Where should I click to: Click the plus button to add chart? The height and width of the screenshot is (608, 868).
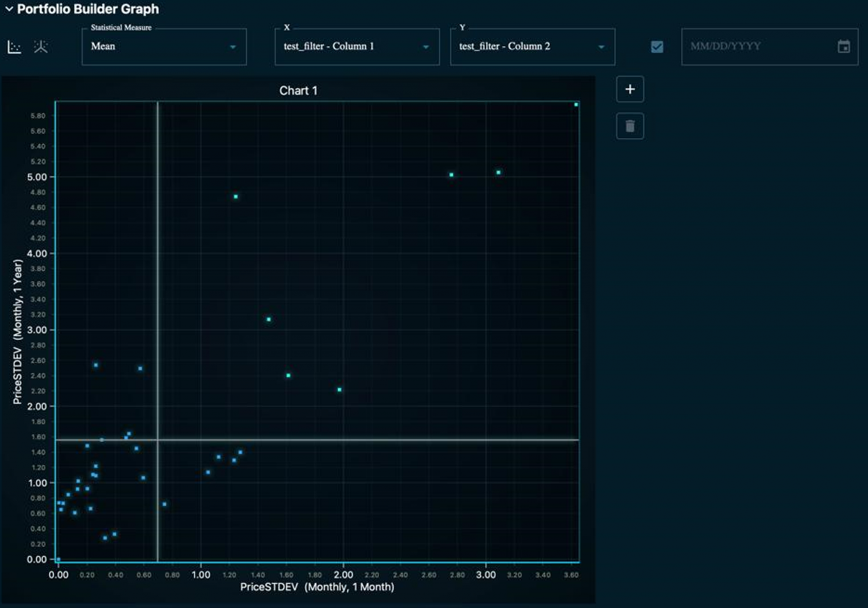[x=630, y=89]
